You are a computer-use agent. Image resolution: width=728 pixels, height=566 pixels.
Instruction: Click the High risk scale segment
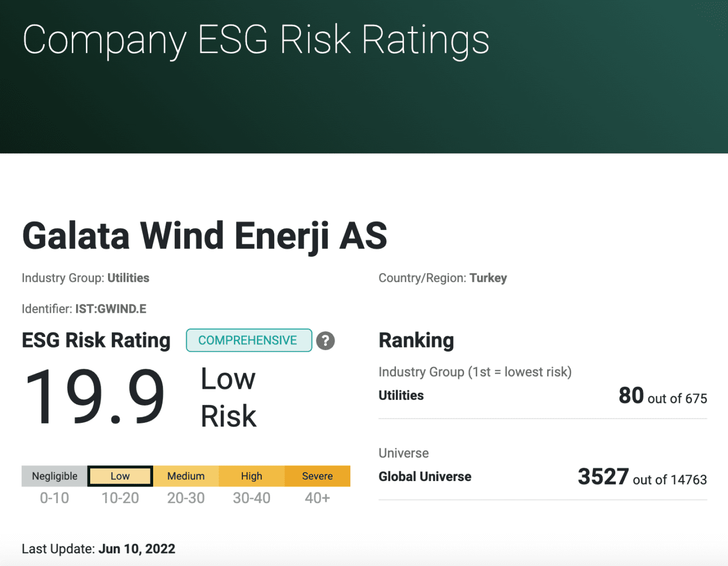coord(252,476)
